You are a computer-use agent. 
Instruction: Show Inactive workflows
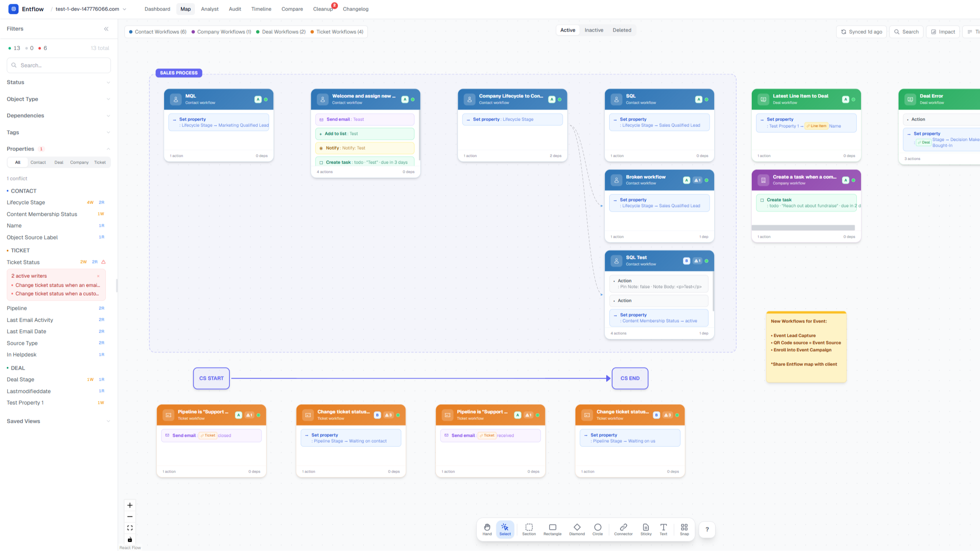point(594,30)
